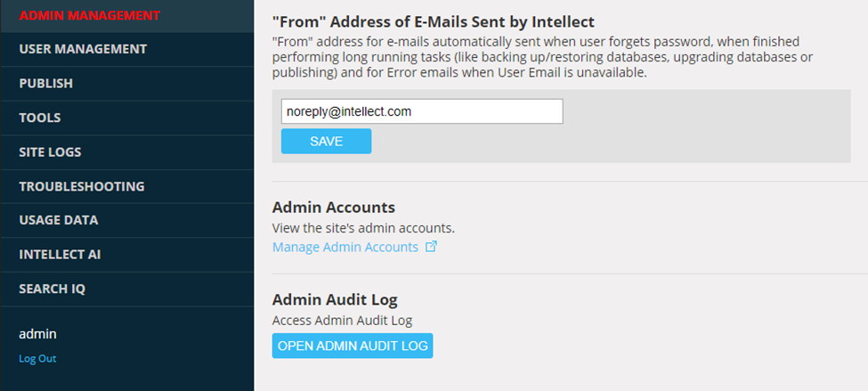The height and width of the screenshot is (391, 868).
Task: Click the Admin Accounts heading
Action: tap(334, 208)
